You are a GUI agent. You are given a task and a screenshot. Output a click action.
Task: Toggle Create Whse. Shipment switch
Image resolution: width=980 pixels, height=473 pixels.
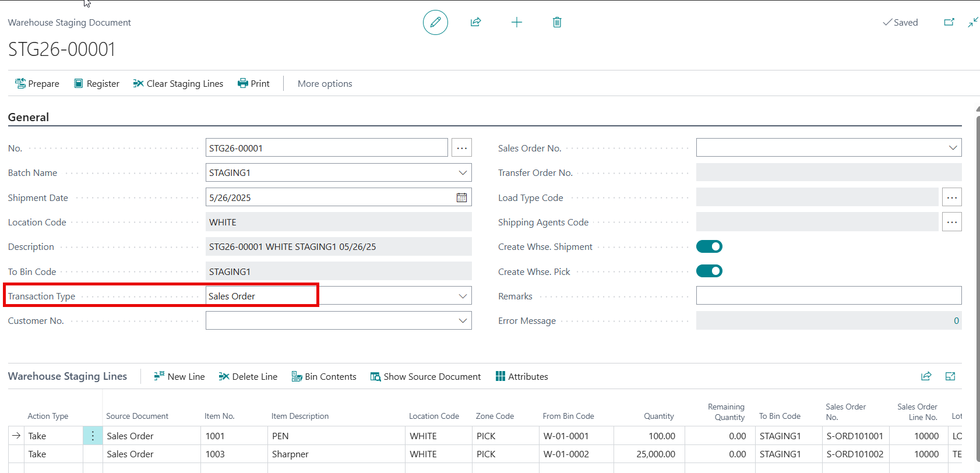(x=709, y=246)
